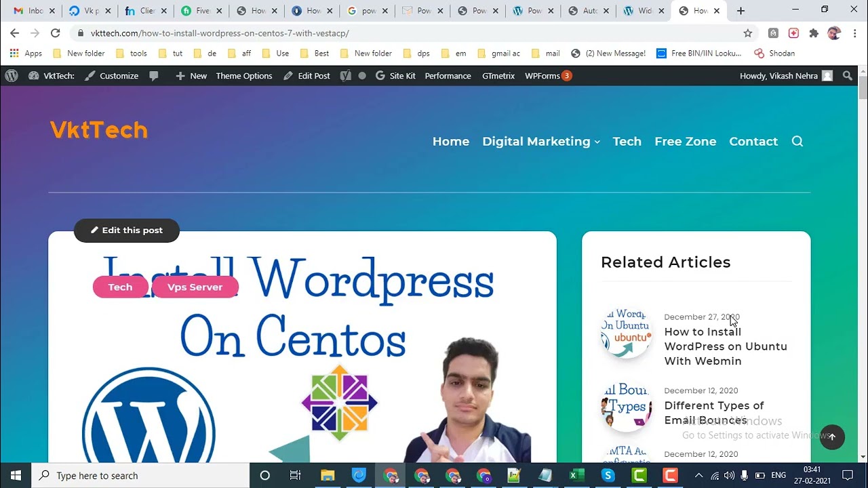Click the Yoast SEO icon in admin bar

click(x=346, y=76)
